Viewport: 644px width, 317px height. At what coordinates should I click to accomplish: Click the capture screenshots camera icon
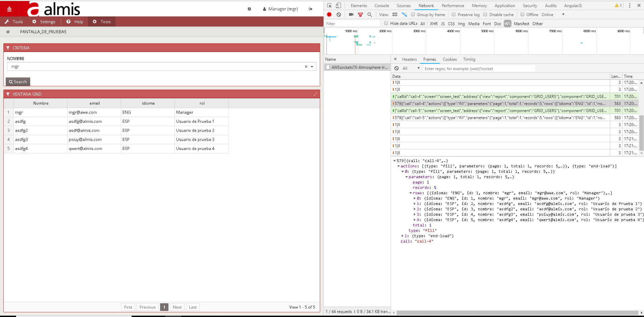click(x=351, y=14)
